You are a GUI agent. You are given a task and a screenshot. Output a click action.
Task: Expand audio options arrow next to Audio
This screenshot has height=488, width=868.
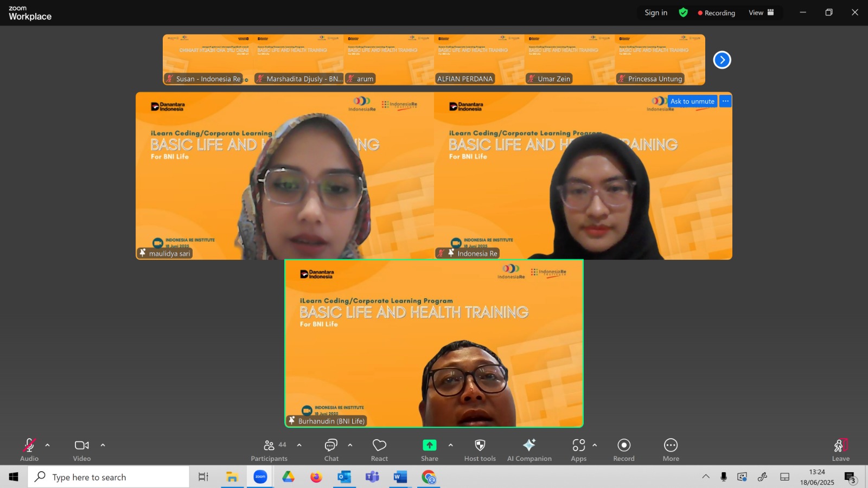click(x=48, y=445)
